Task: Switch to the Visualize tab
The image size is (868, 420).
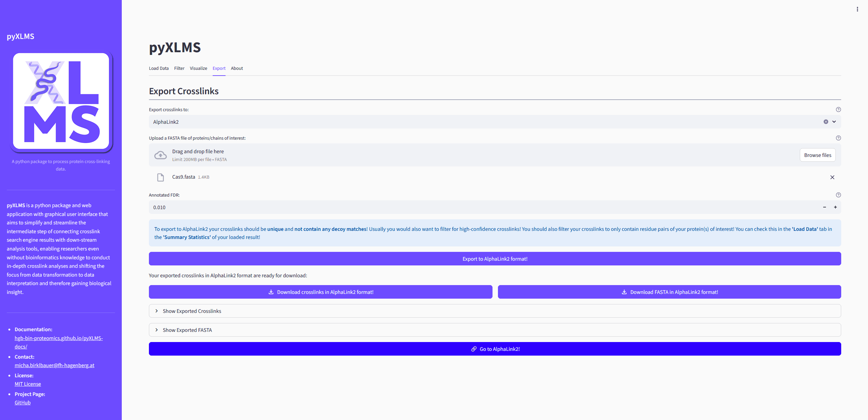Action: (198, 68)
